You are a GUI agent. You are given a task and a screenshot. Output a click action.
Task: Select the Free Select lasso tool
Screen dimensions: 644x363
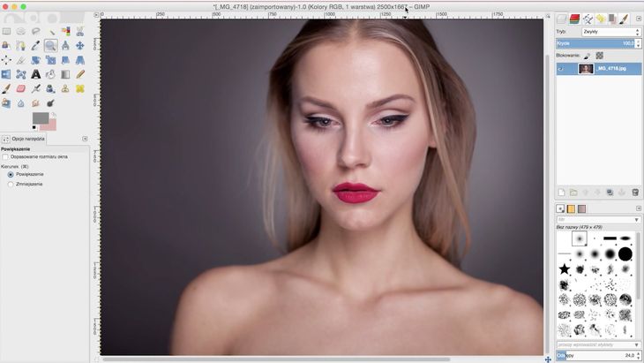[x=36, y=31]
